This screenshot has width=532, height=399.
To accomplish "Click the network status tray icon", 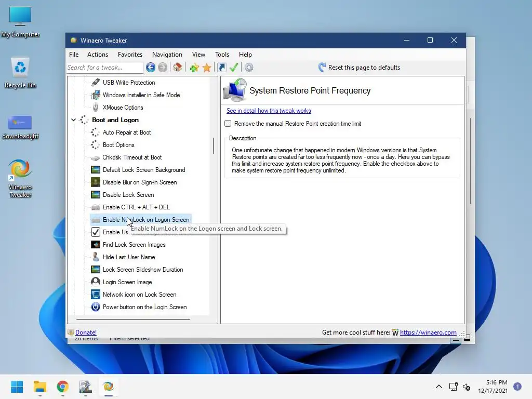I will [453, 387].
